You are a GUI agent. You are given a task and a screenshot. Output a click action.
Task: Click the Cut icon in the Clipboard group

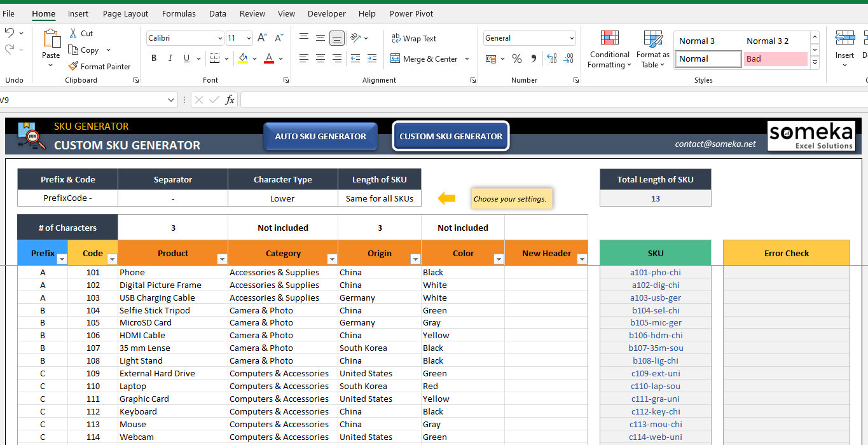[x=74, y=33]
